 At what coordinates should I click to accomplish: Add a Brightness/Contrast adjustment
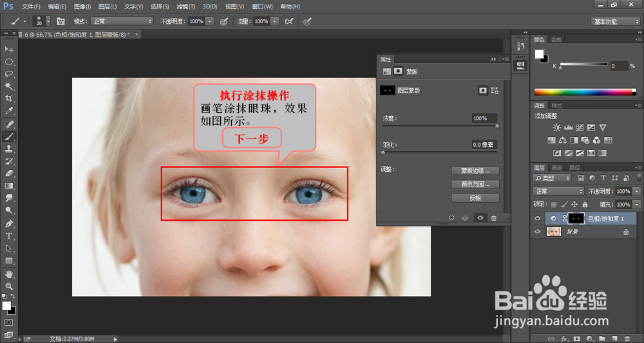(x=556, y=127)
